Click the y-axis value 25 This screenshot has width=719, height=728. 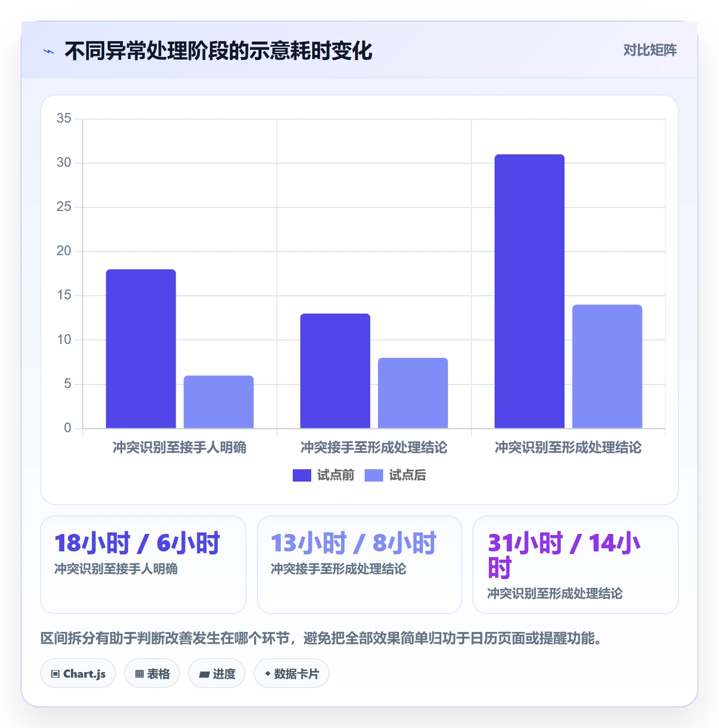(x=64, y=207)
